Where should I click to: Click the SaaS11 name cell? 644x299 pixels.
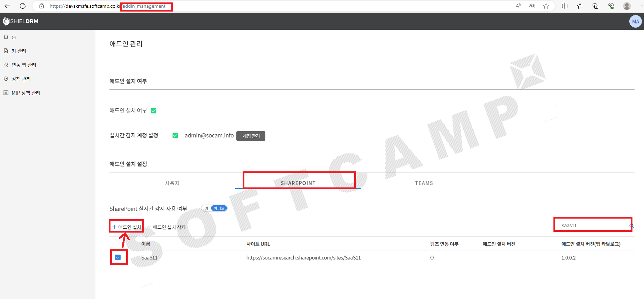click(149, 258)
